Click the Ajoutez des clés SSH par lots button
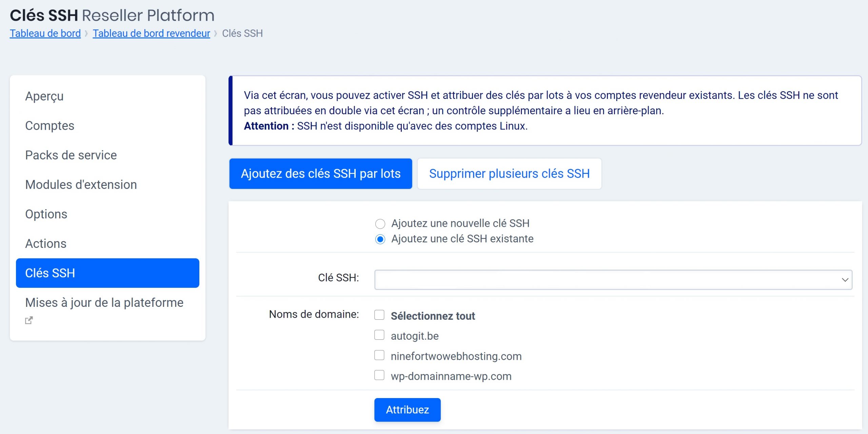Image resolution: width=868 pixels, height=434 pixels. (x=320, y=174)
